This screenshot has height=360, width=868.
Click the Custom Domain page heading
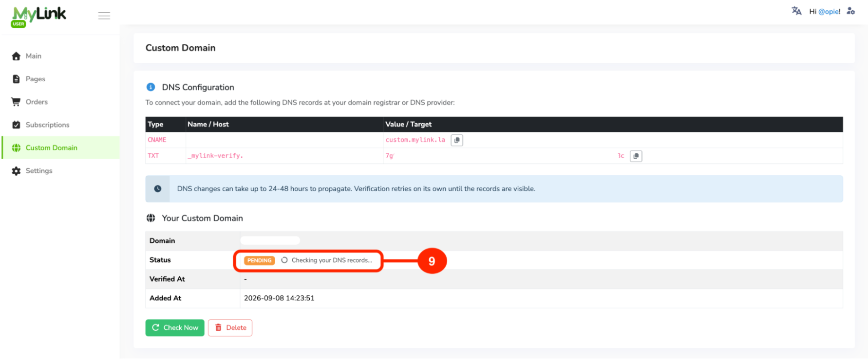coord(180,48)
